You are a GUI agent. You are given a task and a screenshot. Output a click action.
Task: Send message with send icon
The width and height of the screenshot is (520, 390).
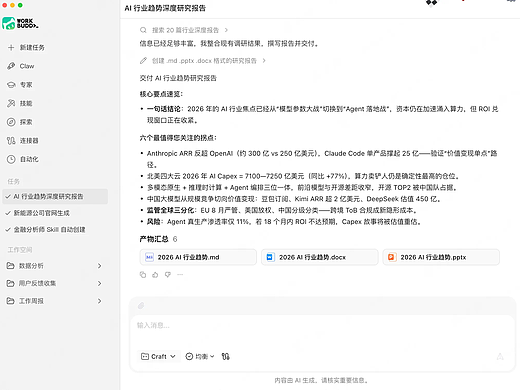pyautogui.click(x=500, y=357)
